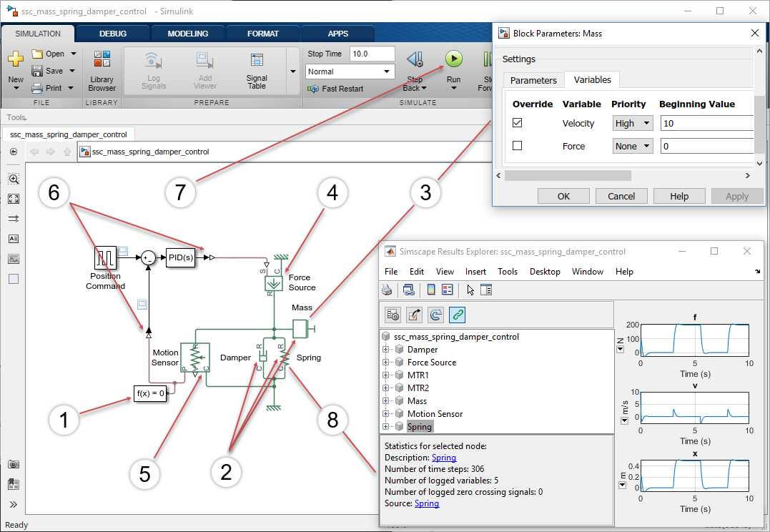Click the Insert Colorbar icon in Results Explorer

tap(430, 290)
